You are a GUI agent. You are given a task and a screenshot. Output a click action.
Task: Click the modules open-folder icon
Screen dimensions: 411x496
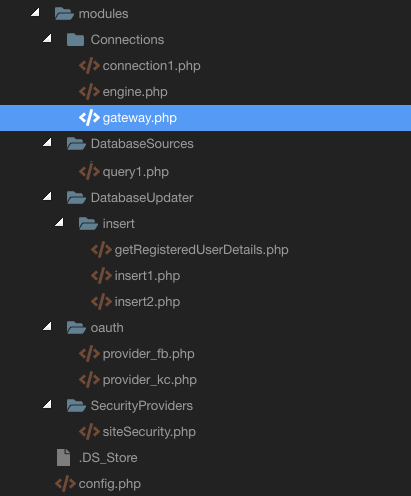click(x=64, y=14)
